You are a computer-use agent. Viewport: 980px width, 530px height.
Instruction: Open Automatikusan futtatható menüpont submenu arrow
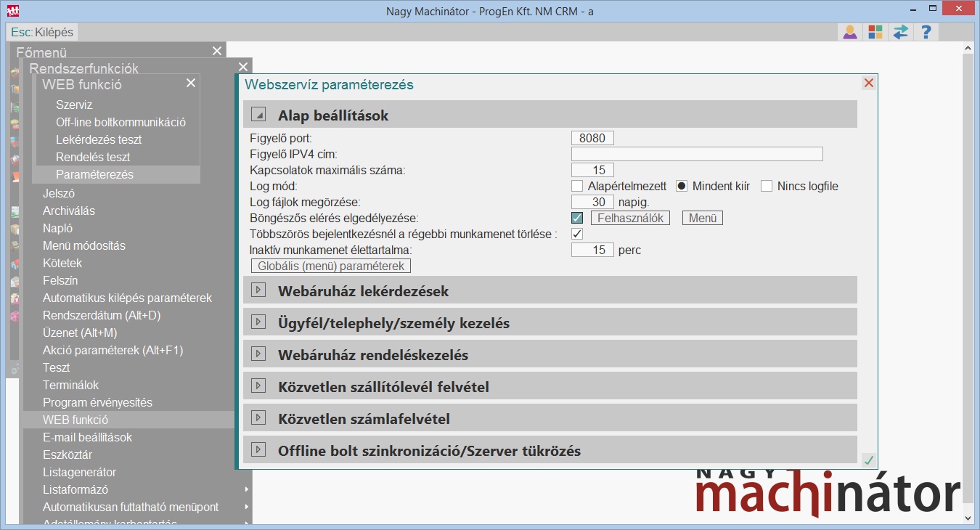coord(247,507)
